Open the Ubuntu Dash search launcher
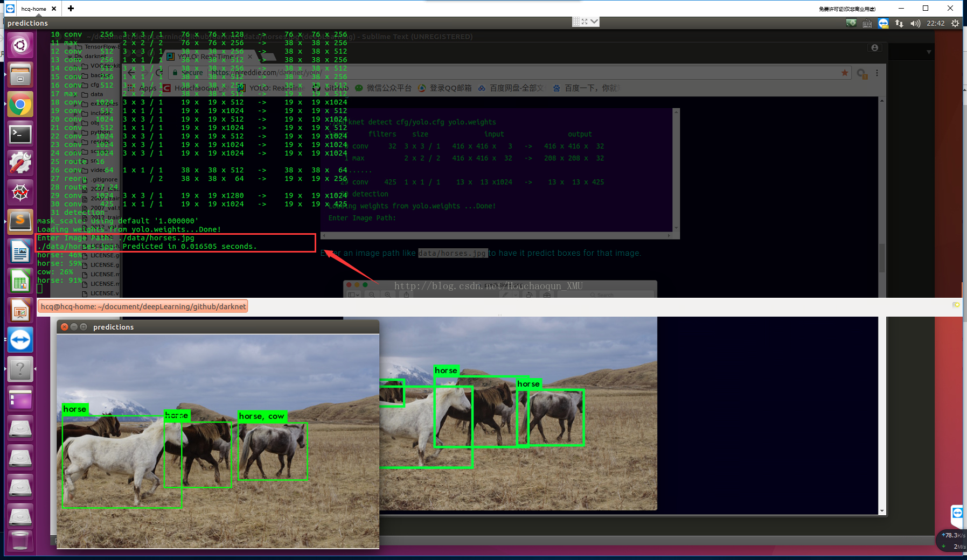The width and height of the screenshot is (967, 560). [20, 45]
